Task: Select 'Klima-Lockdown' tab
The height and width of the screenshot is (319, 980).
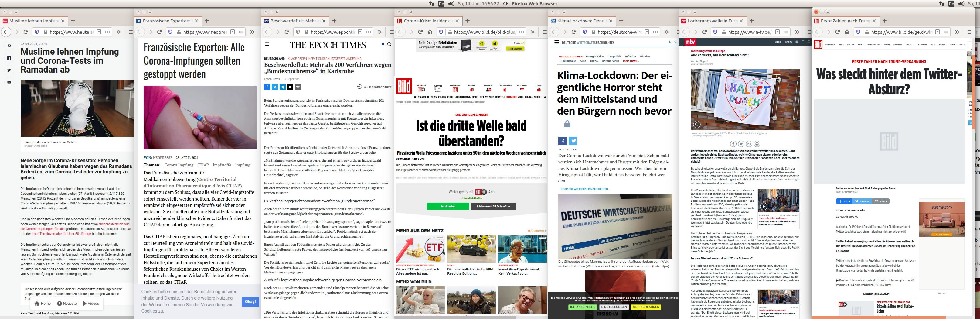Action: pyautogui.click(x=582, y=21)
